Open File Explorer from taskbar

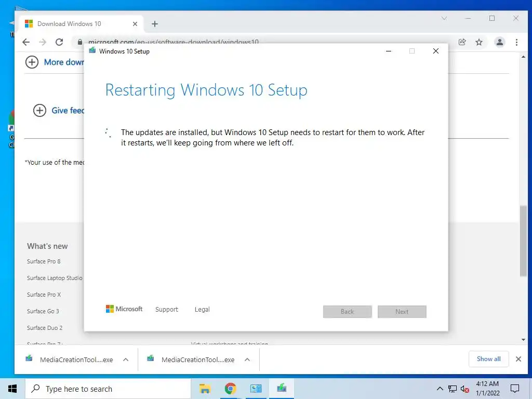click(x=205, y=389)
